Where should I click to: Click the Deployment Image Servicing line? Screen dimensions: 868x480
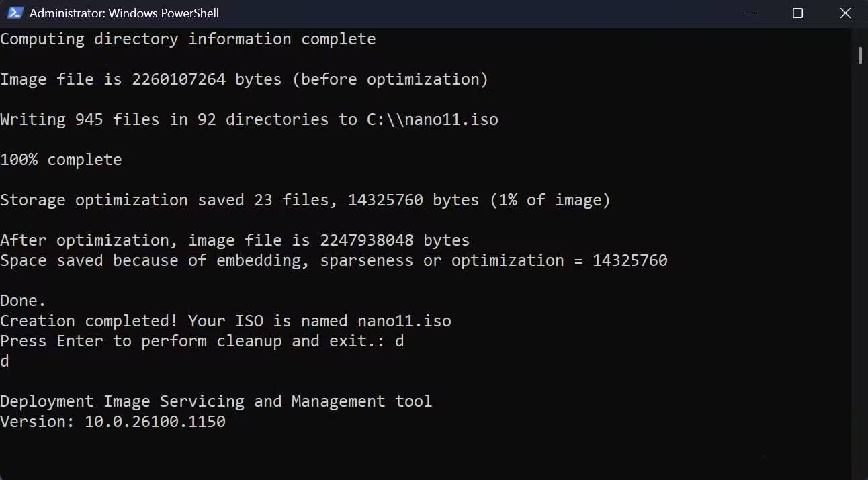[215, 401]
